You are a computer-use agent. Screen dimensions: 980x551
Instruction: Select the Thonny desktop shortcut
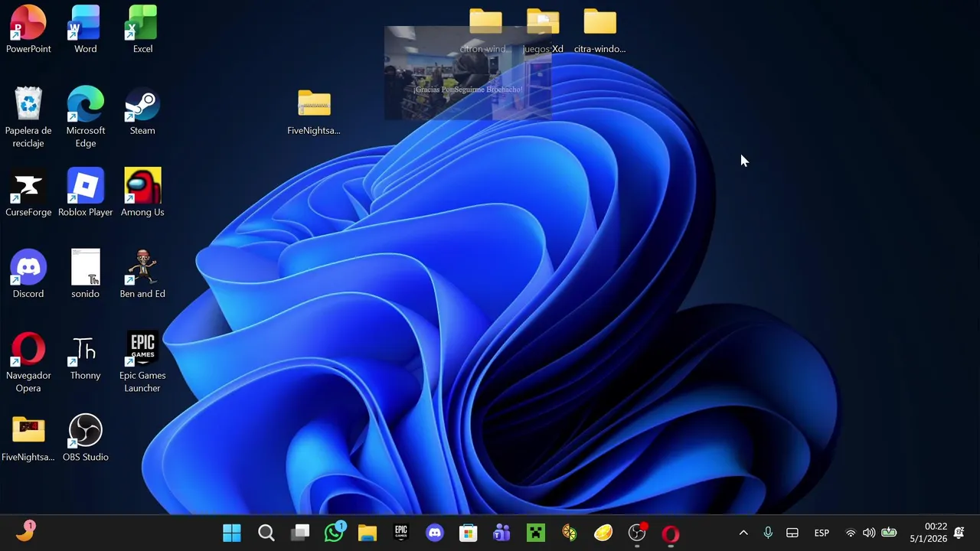click(85, 356)
